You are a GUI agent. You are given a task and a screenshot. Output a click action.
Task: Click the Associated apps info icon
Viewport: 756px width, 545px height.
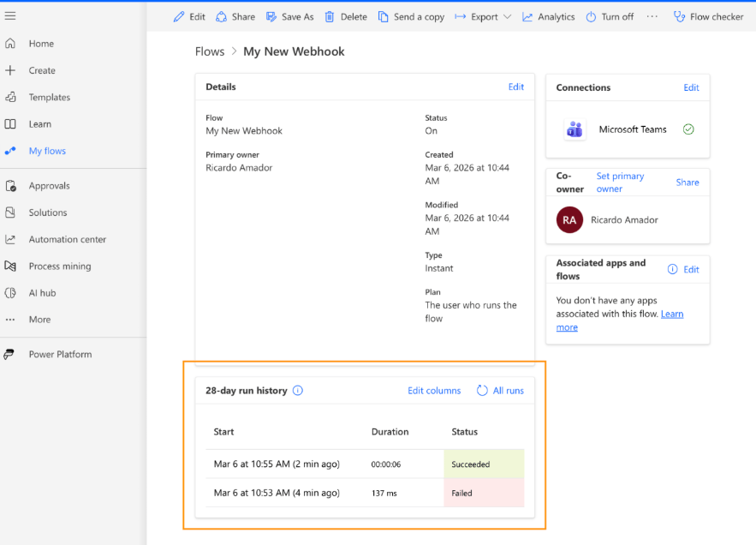point(672,269)
